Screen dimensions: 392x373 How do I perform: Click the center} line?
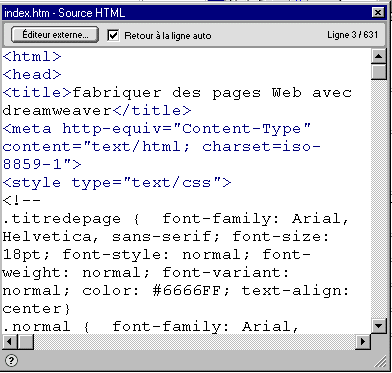click(x=37, y=309)
